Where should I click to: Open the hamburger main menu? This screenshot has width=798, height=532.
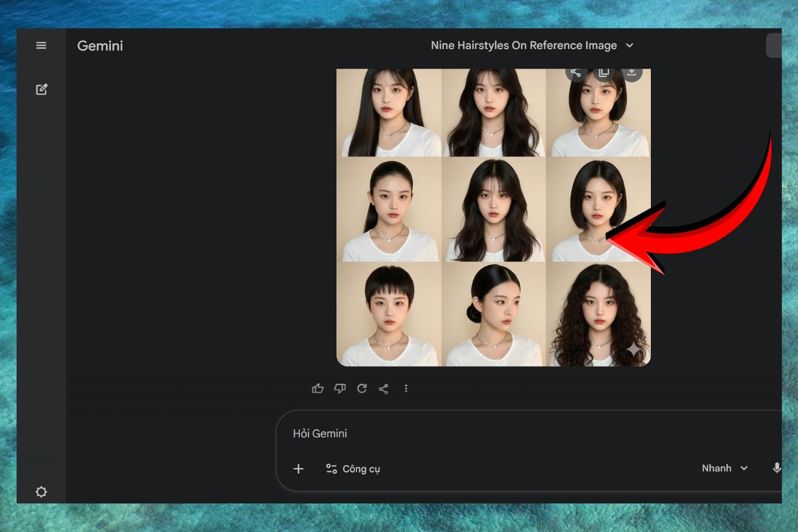[x=41, y=45]
